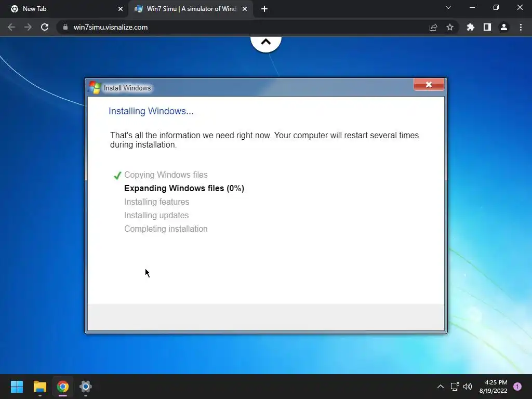532x399 pixels.
Task: Open a new browser tab with plus button
Action: [x=264, y=9]
